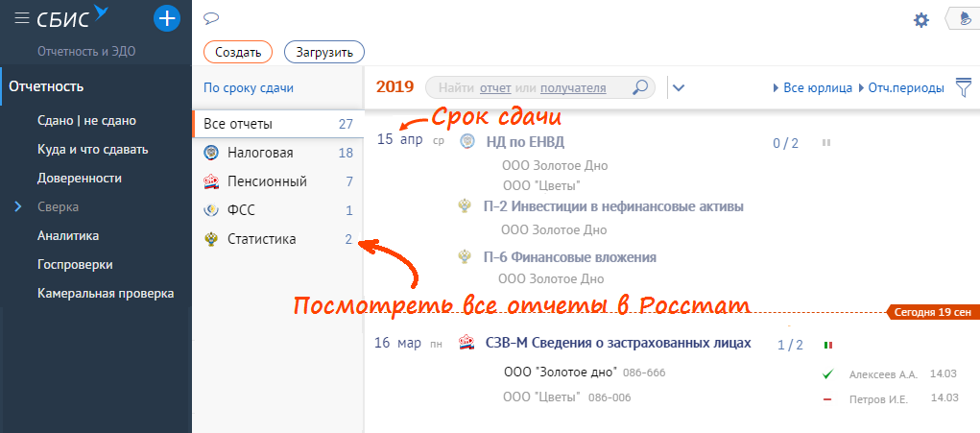The height and width of the screenshot is (433, 980).
Task: Click the Rosstat icon beside П-2 Инвестиции
Action: 465,206
